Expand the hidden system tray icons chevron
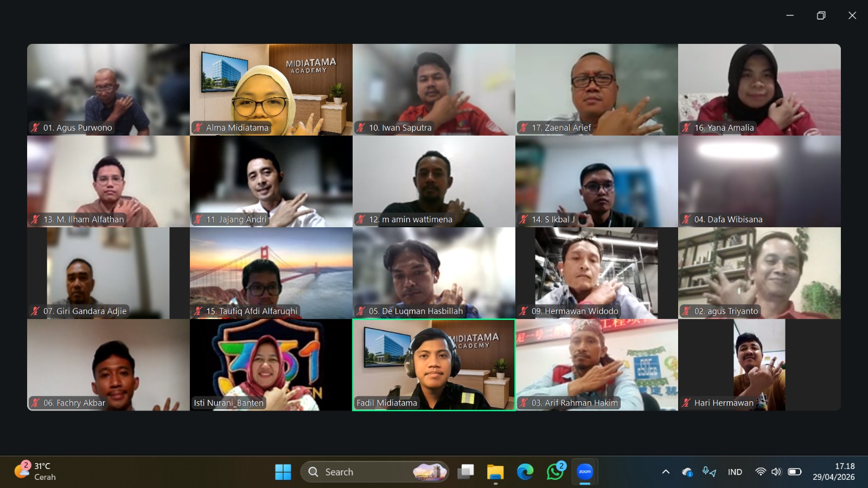Image resolution: width=868 pixels, height=488 pixels. pyautogui.click(x=666, y=472)
